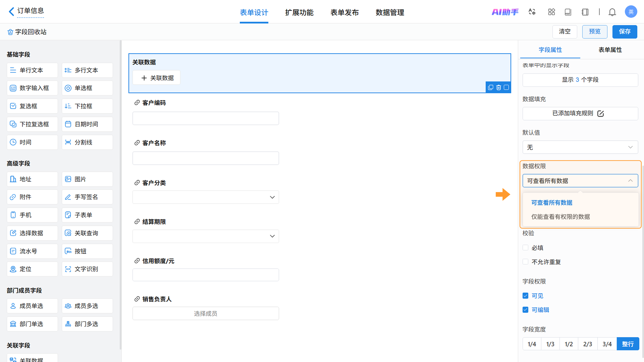
Task: Open the AI助手 assistant
Action: (505, 12)
